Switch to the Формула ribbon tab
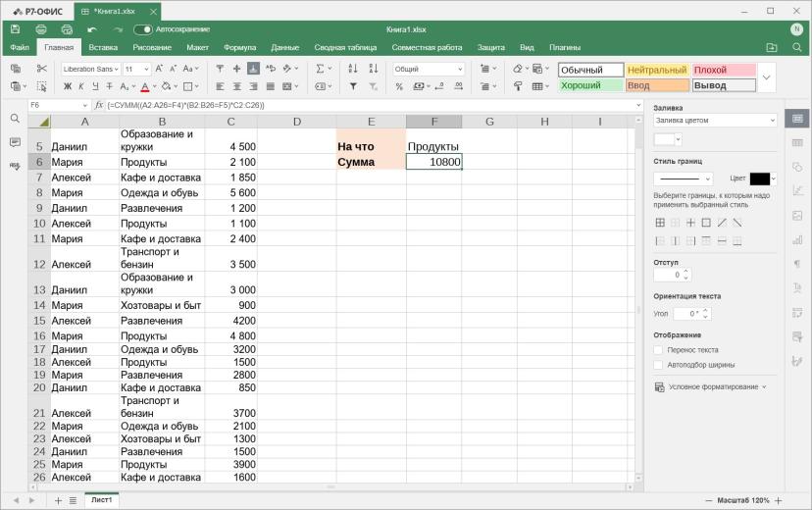Viewport: 812px width, 510px height. [x=239, y=47]
